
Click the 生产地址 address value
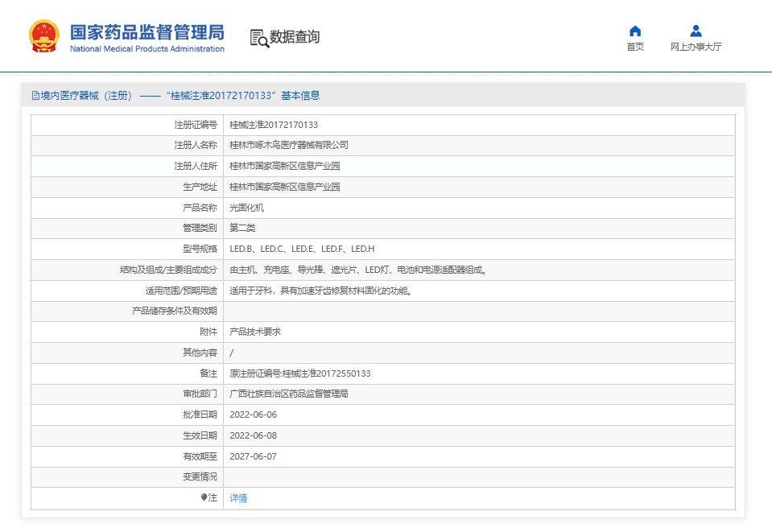coord(285,187)
